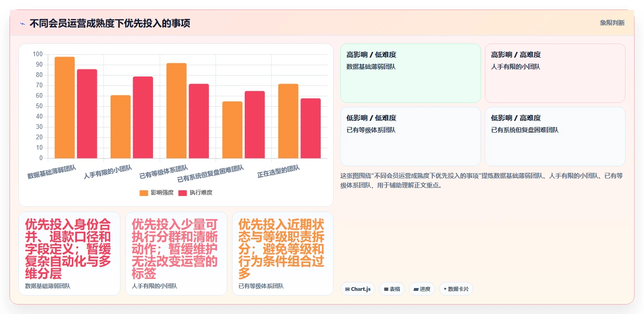Click the orange bar for 正在选型的团队

pyautogui.click(x=288, y=121)
